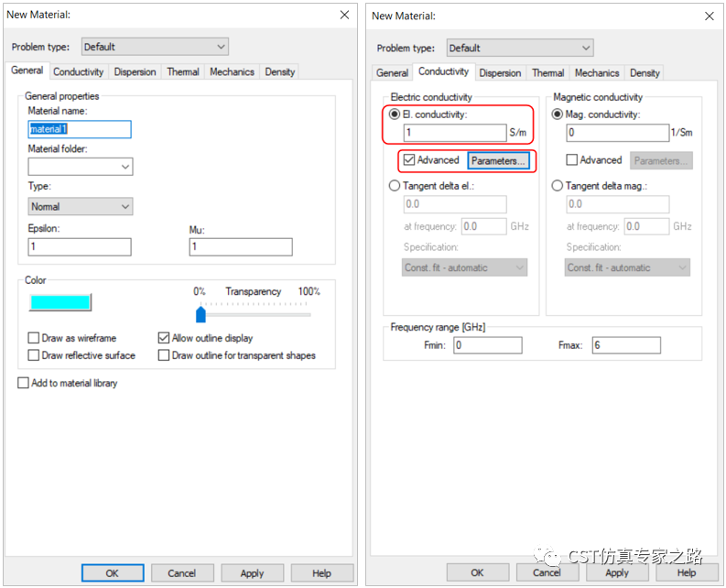Enable Draw reflective surface
This screenshot has height=588, width=726.
pyautogui.click(x=33, y=355)
